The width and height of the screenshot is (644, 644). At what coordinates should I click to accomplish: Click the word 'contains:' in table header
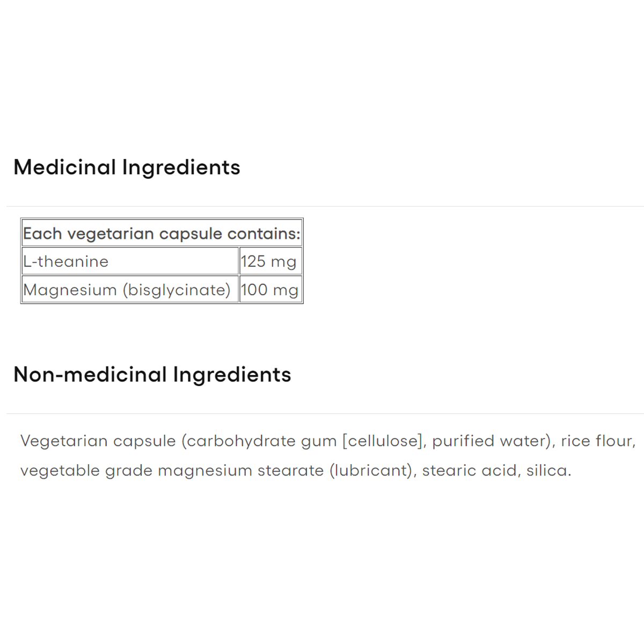click(264, 233)
